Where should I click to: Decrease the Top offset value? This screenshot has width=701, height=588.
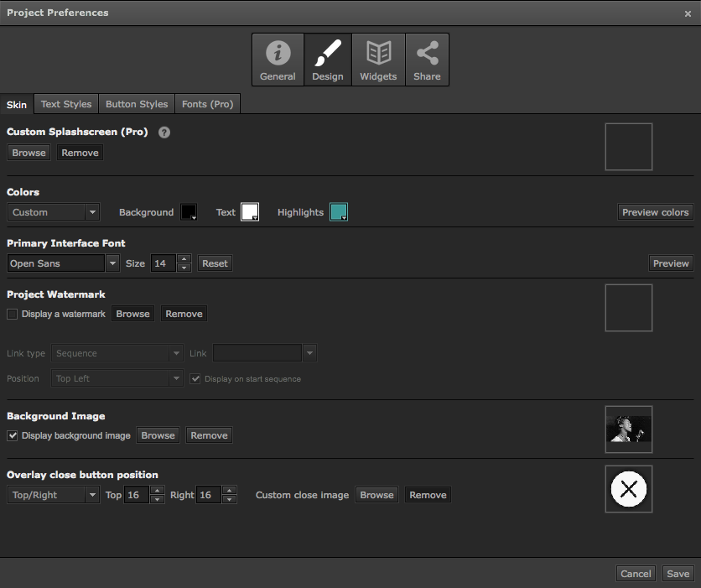point(157,499)
